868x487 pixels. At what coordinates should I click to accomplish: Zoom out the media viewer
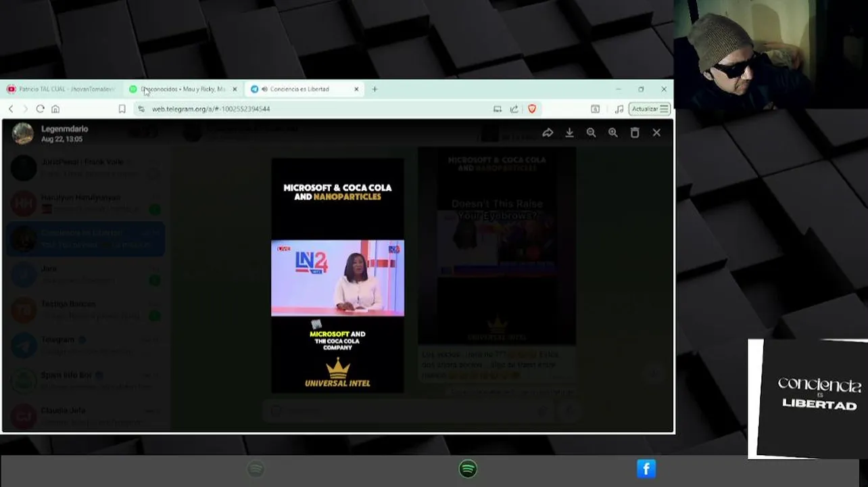[591, 133]
